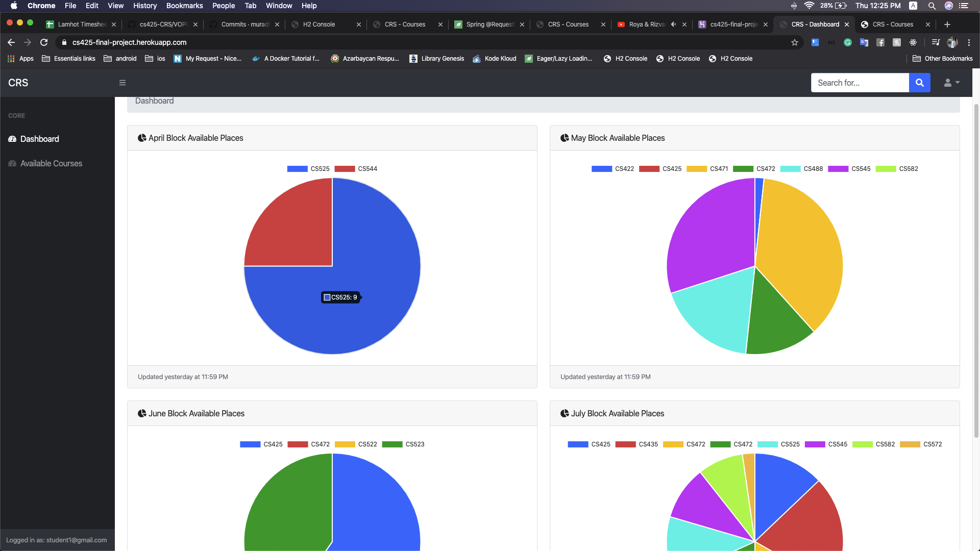The width and height of the screenshot is (980, 551).
Task: Open Chrome's three-dot menu
Action: pos(969,42)
